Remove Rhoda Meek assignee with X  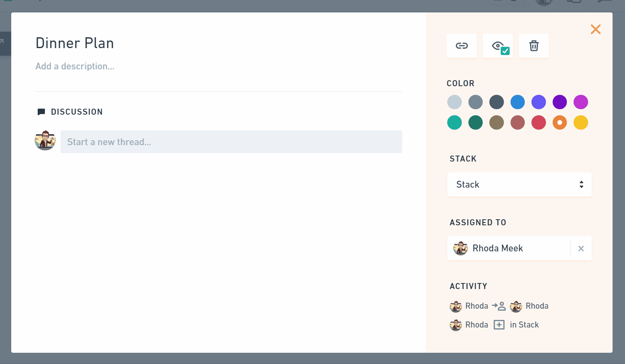pyautogui.click(x=581, y=249)
